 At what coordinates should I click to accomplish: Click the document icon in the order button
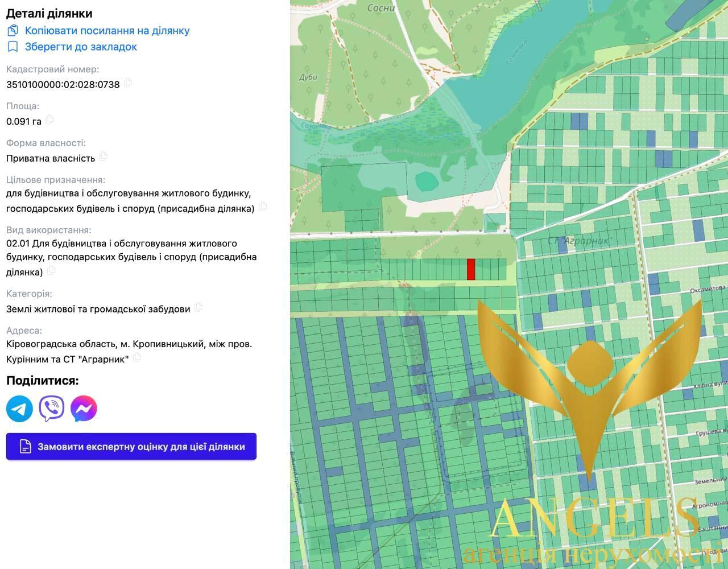pyautogui.click(x=26, y=447)
